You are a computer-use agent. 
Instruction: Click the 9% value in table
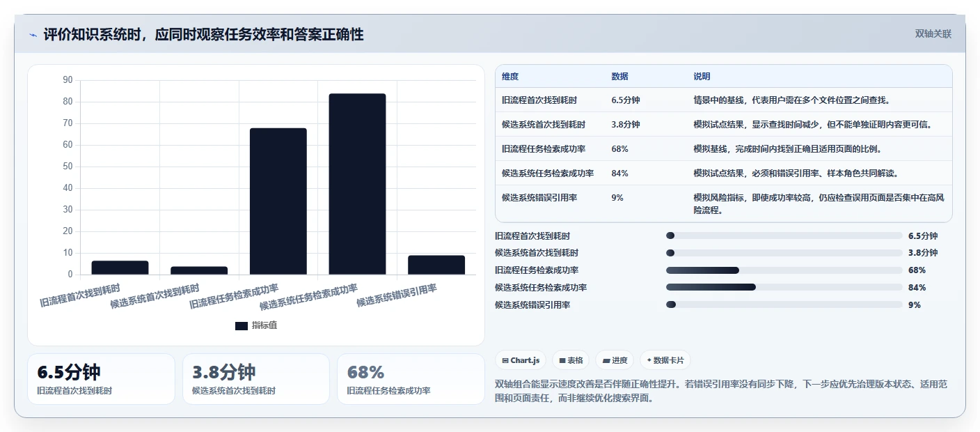click(617, 198)
